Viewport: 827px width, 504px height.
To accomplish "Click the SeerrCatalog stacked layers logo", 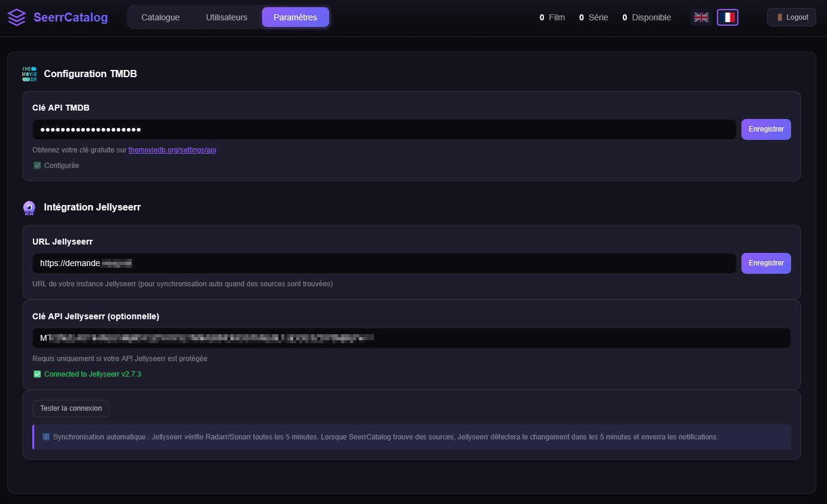I will [17, 17].
